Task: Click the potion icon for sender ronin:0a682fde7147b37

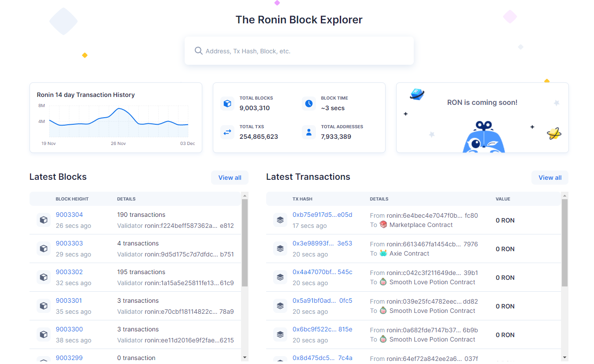Action: (383, 339)
